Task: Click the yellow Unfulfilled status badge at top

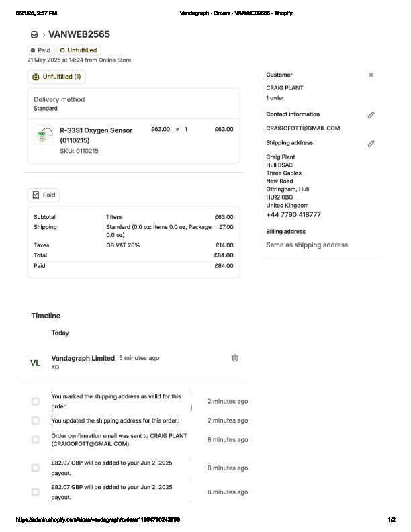Action: 79,50
